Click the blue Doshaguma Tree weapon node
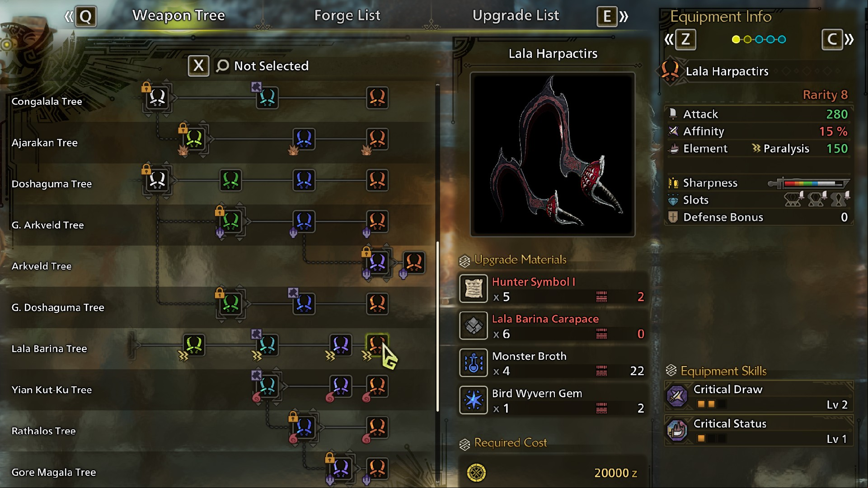Image resolution: width=868 pixels, height=488 pixels. point(304,180)
